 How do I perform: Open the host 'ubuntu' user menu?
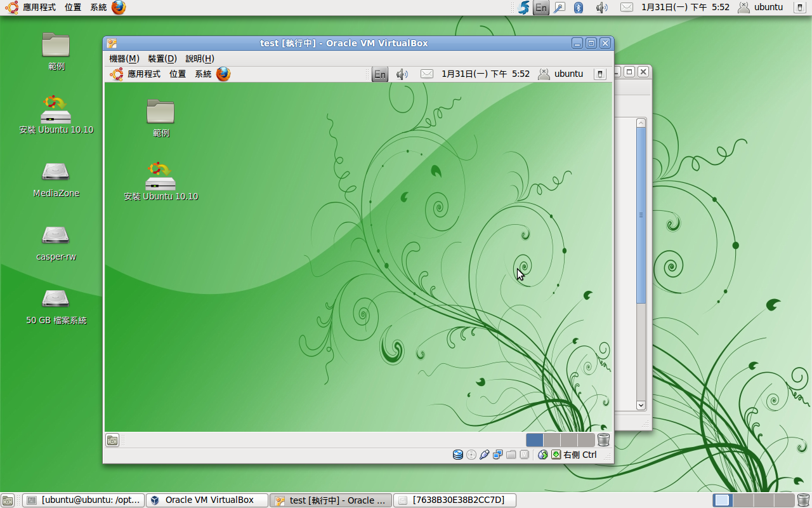coord(760,8)
